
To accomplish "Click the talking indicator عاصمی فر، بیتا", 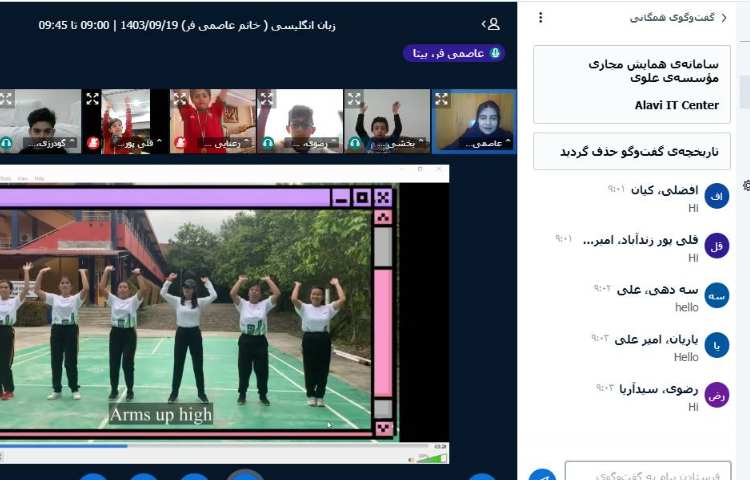I will coord(454,53).
